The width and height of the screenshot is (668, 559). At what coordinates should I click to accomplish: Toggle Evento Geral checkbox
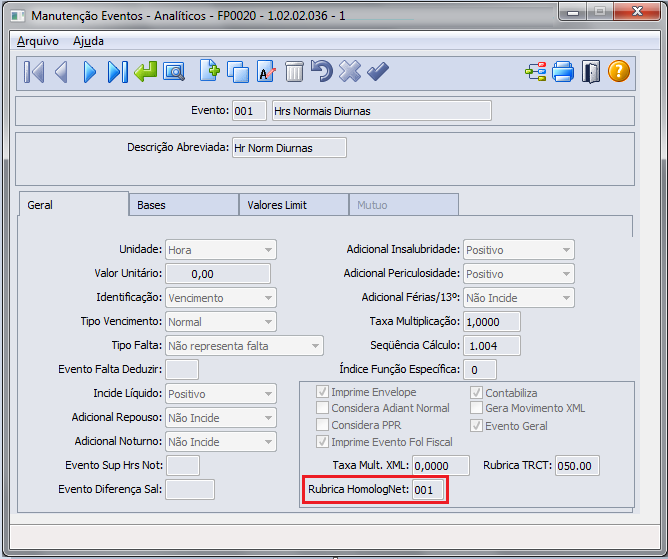pyautogui.click(x=476, y=426)
